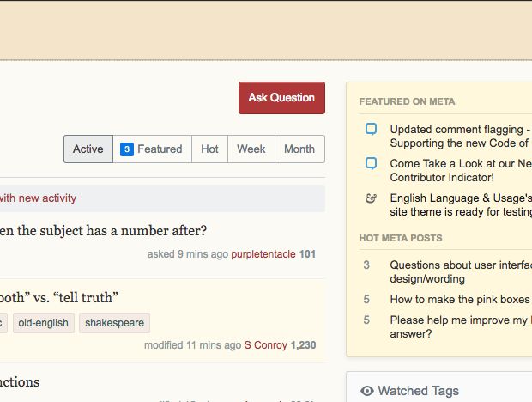This screenshot has height=402, width=532.
Task: Click the modified 11 mins ago timestamp
Action: tap(193, 345)
